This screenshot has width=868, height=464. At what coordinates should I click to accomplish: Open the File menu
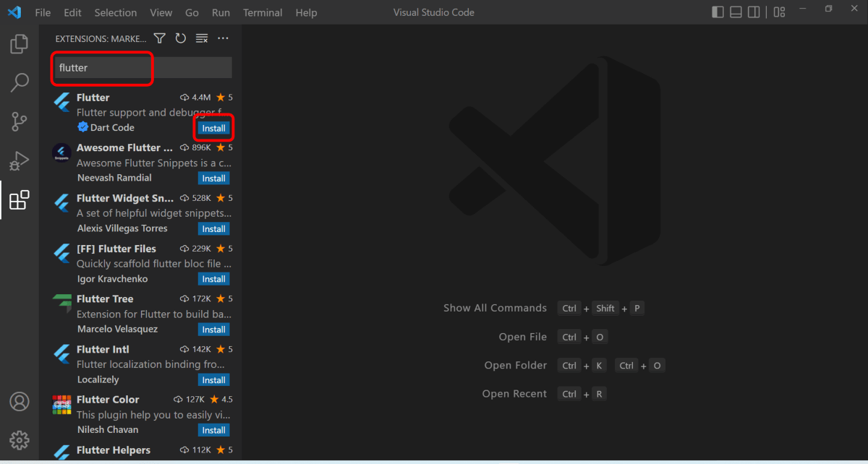[x=43, y=12]
